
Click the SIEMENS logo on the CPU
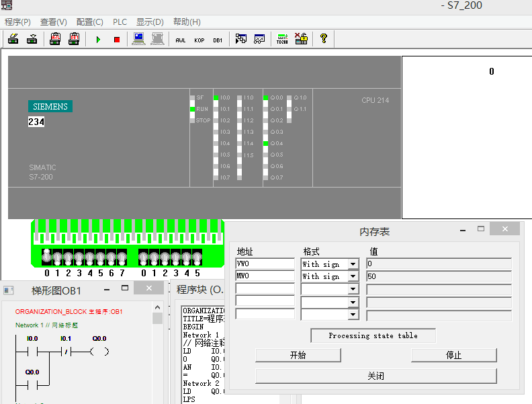point(50,106)
